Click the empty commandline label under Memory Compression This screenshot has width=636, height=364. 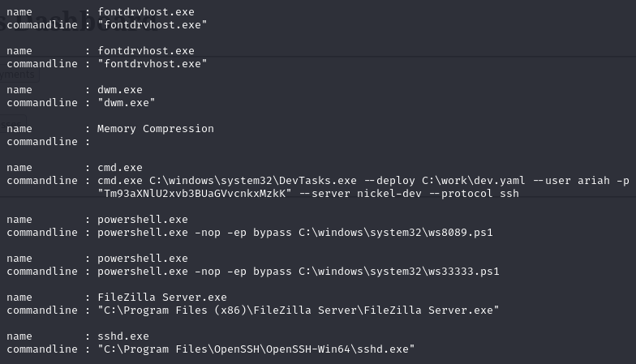41,141
